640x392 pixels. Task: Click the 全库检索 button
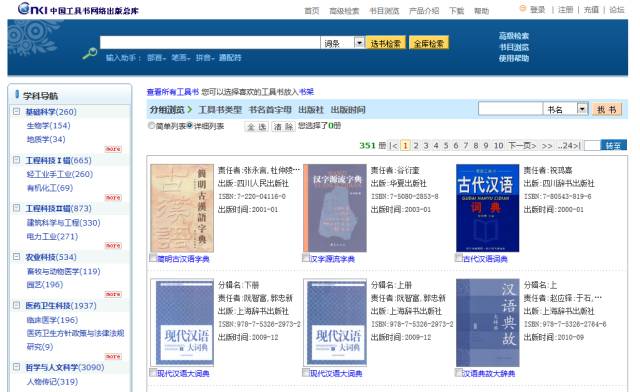429,43
